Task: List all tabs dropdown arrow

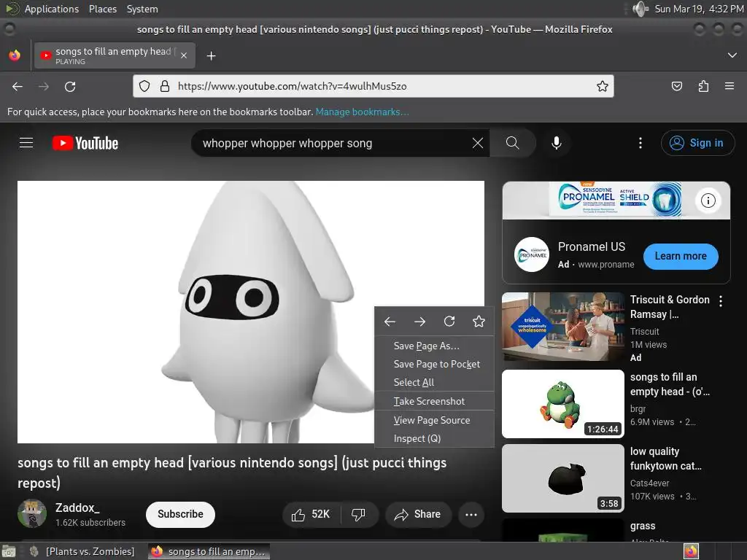Action: pos(732,55)
